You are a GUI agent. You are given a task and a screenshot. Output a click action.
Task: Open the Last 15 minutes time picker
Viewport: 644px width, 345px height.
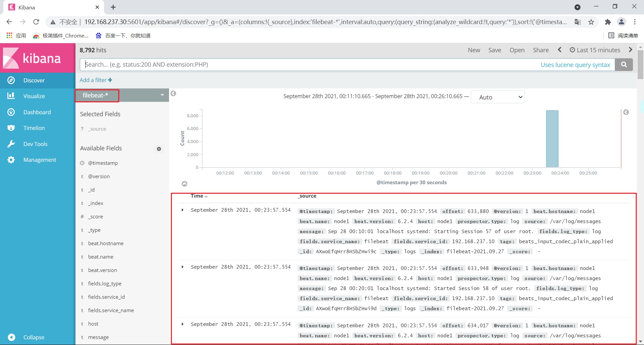(595, 50)
